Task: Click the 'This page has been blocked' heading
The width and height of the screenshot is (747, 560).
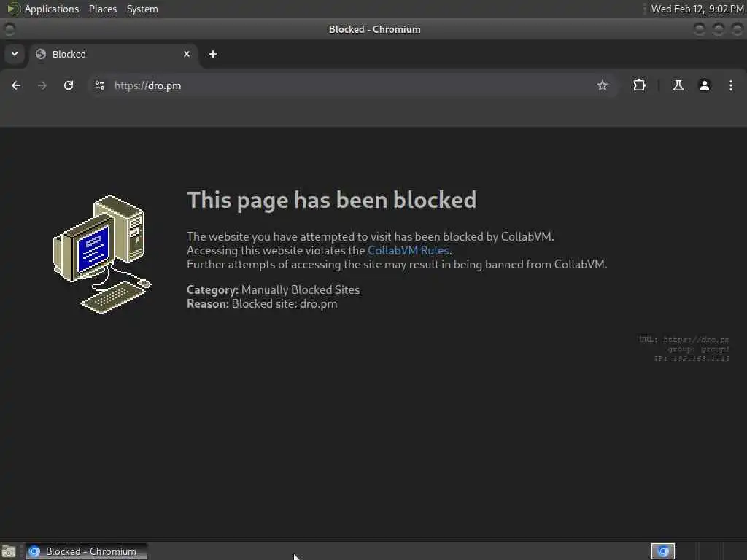Action: coord(332,200)
